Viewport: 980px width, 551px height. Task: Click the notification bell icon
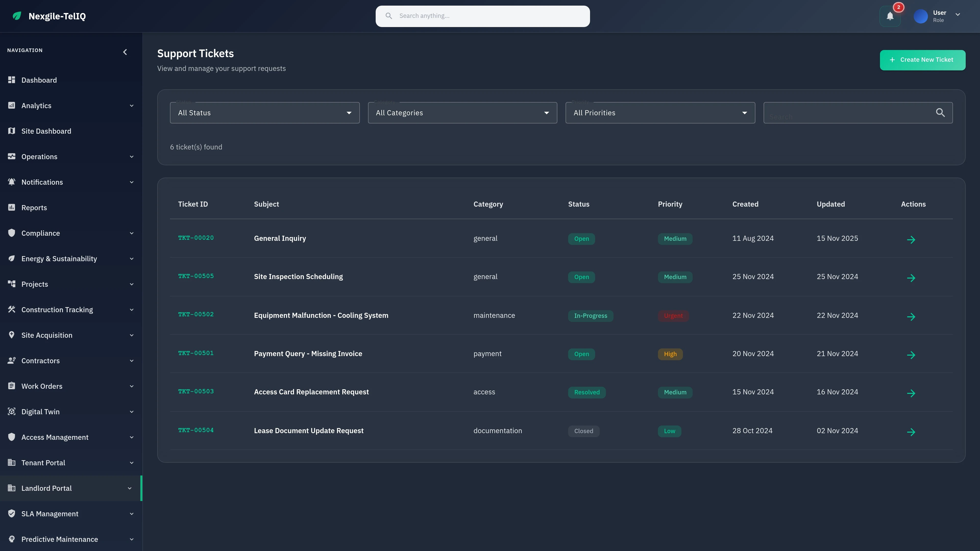(890, 16)
